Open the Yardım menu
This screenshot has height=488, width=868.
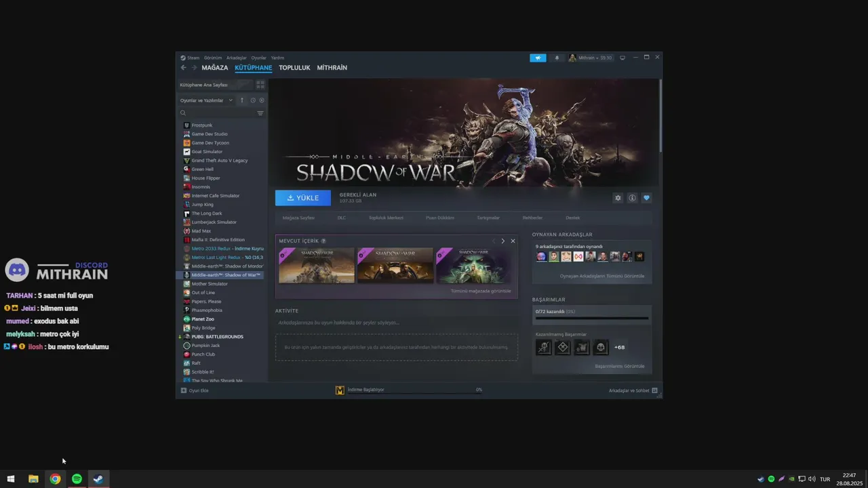[x=277, y=58]
